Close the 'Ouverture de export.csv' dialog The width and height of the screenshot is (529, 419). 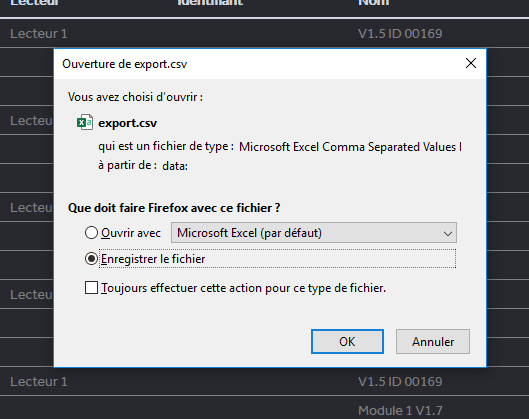(471, 63)
